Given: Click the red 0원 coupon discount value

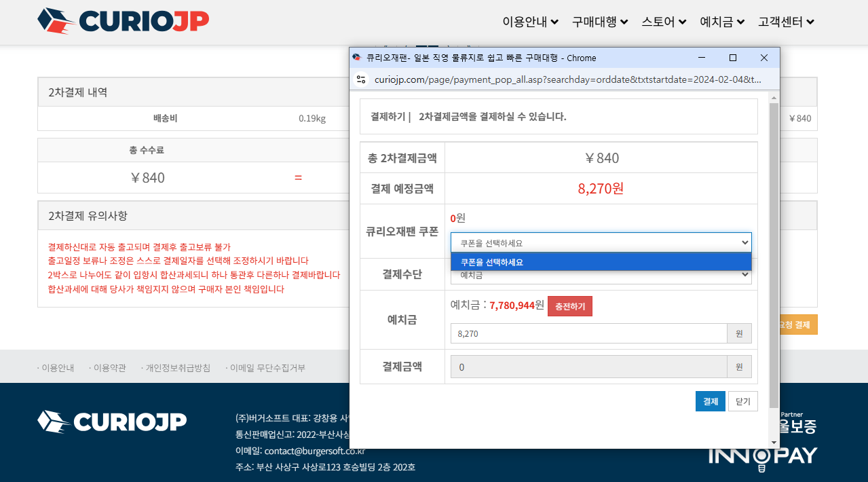Looking at the screenshot, I should coord(458,218).
